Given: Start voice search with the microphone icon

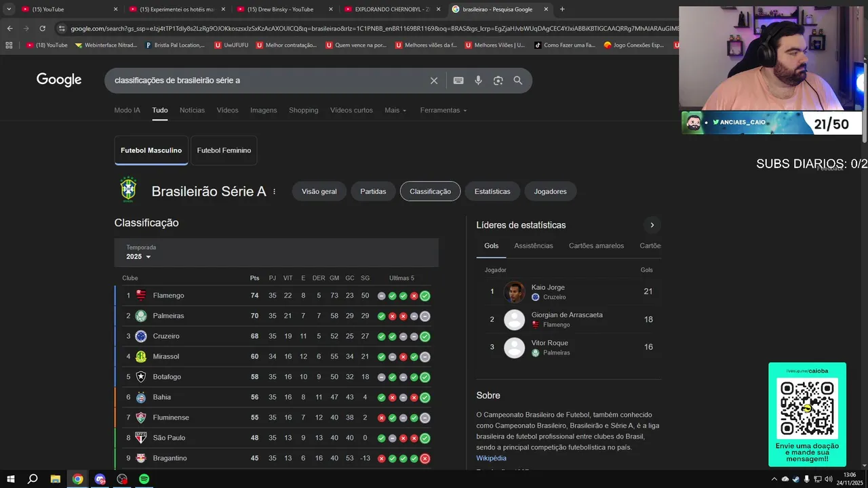Looking at the screenshot, I should point(478,81).
